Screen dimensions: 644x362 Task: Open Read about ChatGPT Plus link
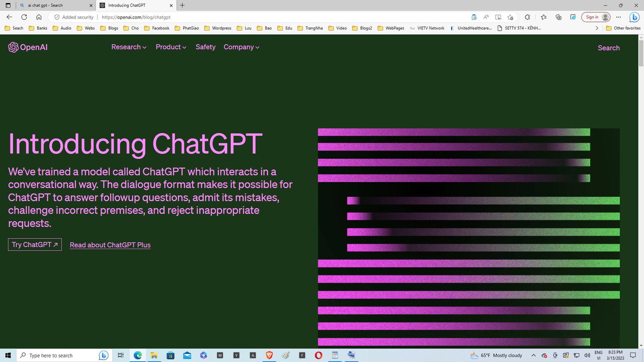[110, 245]
